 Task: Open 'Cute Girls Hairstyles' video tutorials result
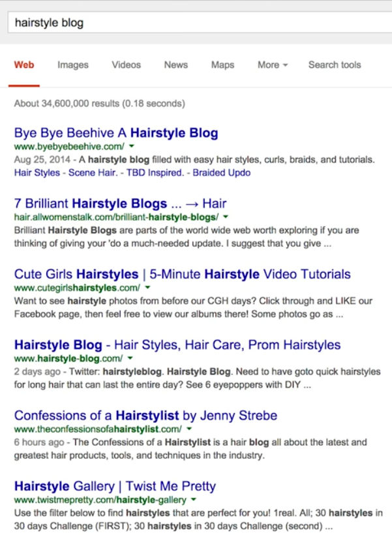(182, 274)
